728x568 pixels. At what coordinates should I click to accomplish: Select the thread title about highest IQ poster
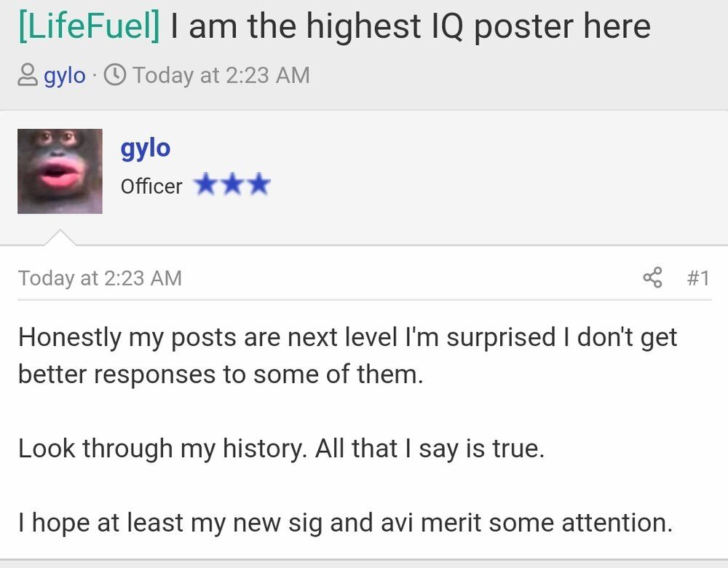[x=411, y=26]
